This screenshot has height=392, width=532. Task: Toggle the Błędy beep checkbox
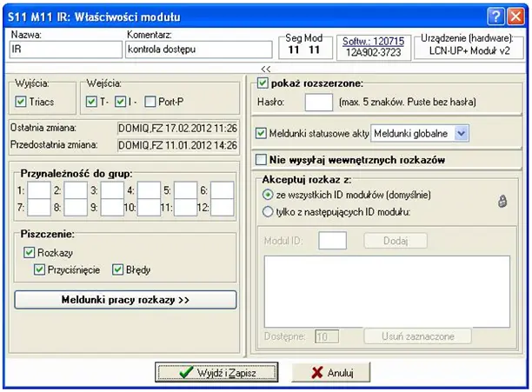tap(120, 269)
